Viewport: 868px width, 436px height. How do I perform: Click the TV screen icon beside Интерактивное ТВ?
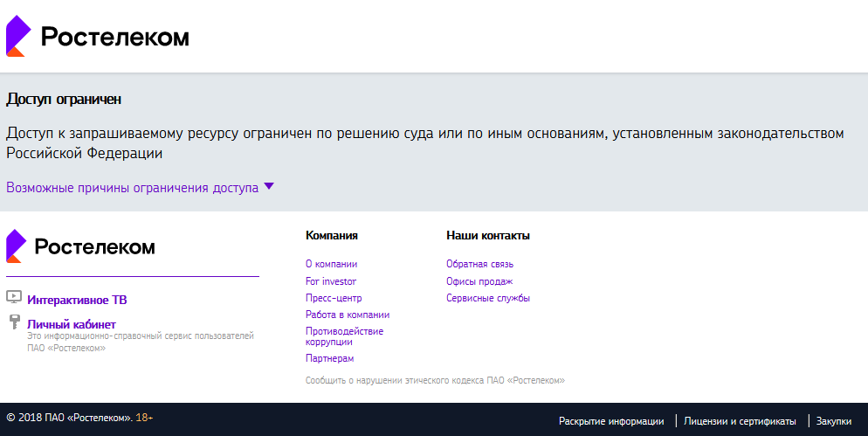14,297
